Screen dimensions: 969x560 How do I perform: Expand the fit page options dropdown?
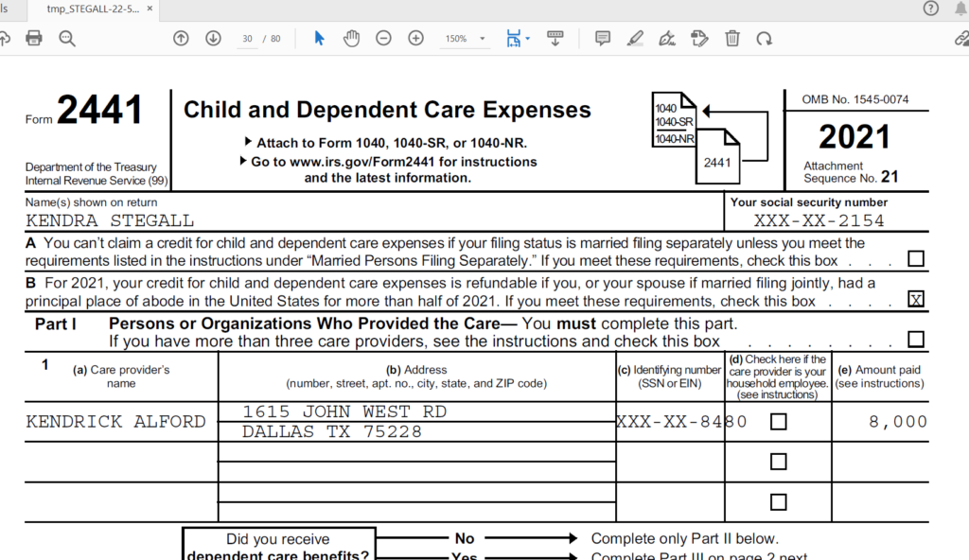(x=527, y=39)
